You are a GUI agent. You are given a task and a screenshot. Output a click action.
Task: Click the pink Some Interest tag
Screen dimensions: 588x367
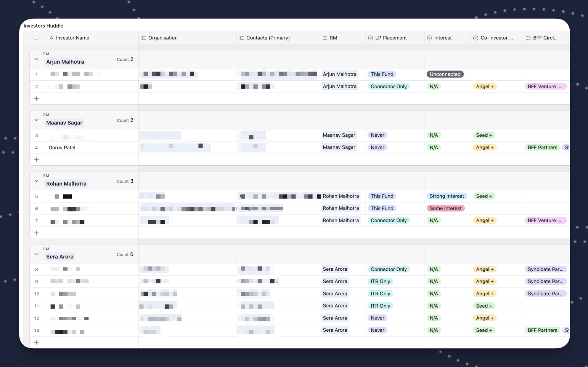point(445,208)
